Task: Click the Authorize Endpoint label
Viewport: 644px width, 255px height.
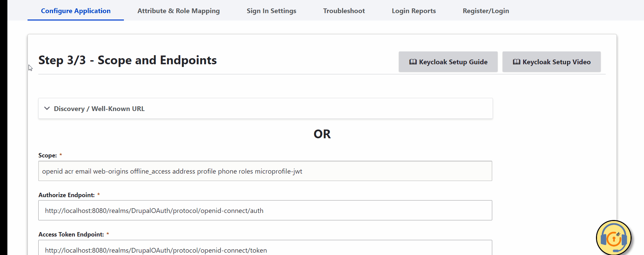Action: (x=66, y=195)
